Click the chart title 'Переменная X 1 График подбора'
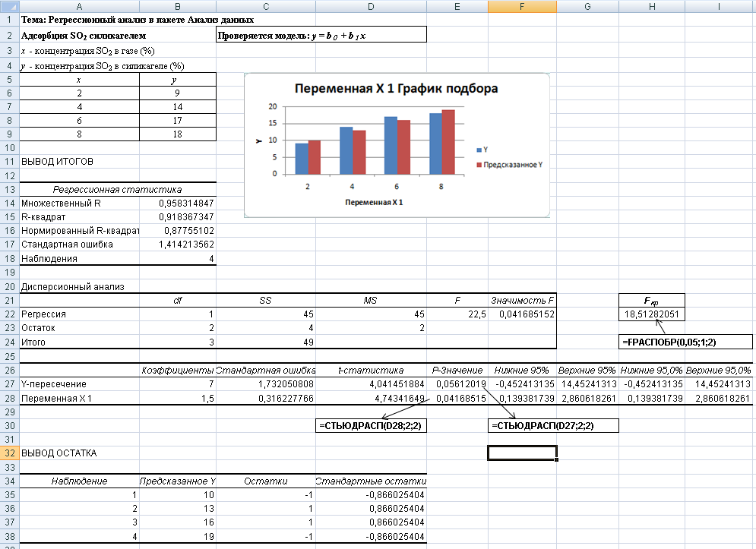This screenshot has height=549, width=756. tap(396, 89)
